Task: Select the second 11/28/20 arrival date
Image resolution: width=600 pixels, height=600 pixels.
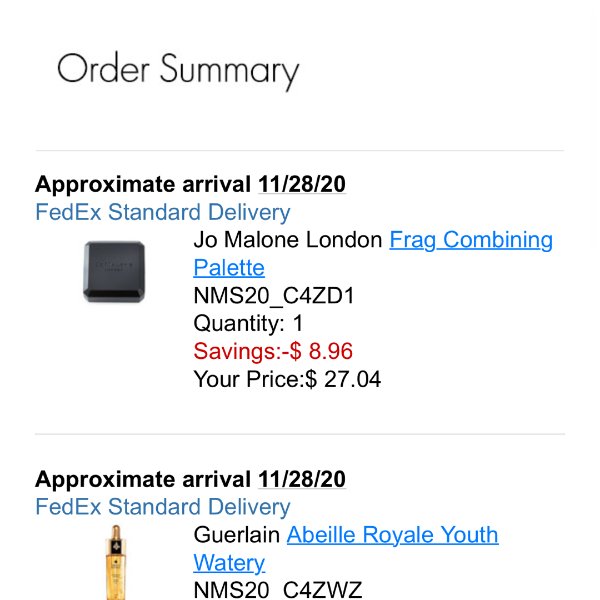Action: pyautogui.click(x=302, y=479)
